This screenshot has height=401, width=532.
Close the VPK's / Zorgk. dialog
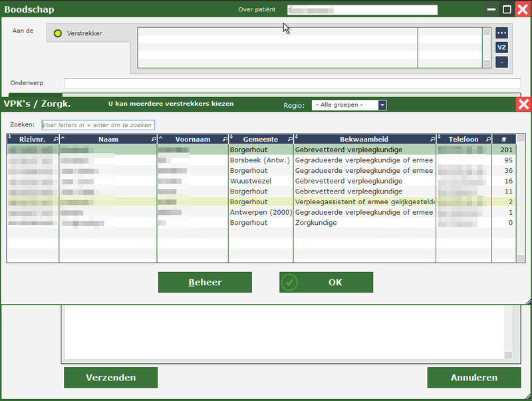[x=523, y=104]
